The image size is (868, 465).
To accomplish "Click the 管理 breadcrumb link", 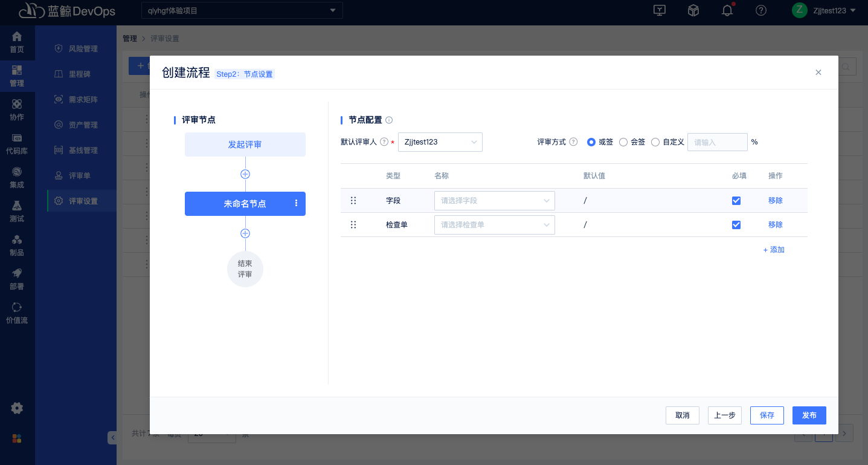I will point(130,39).
